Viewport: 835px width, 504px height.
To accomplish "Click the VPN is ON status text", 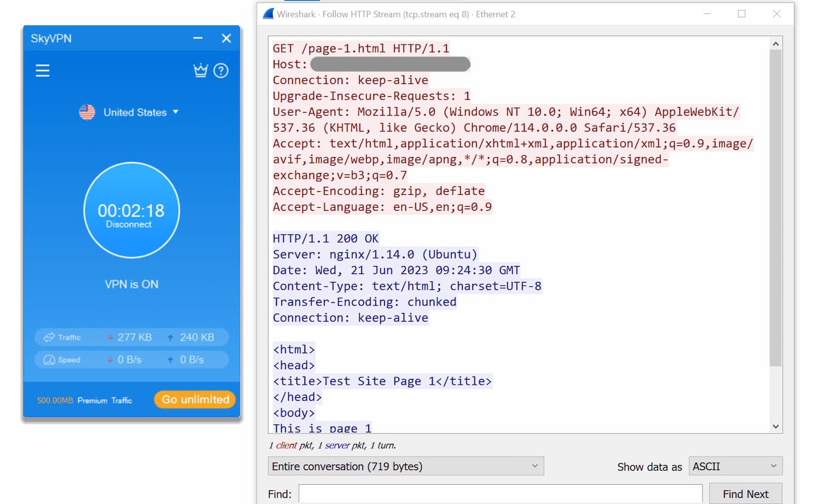I will click(131, 284).
